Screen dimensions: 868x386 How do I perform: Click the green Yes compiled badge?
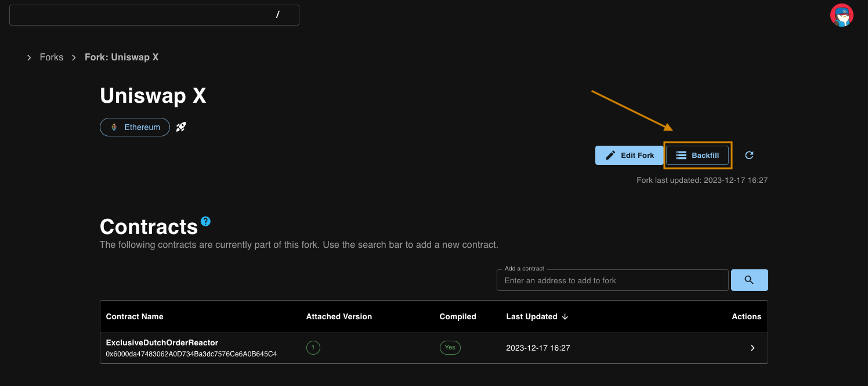point(450,348)
